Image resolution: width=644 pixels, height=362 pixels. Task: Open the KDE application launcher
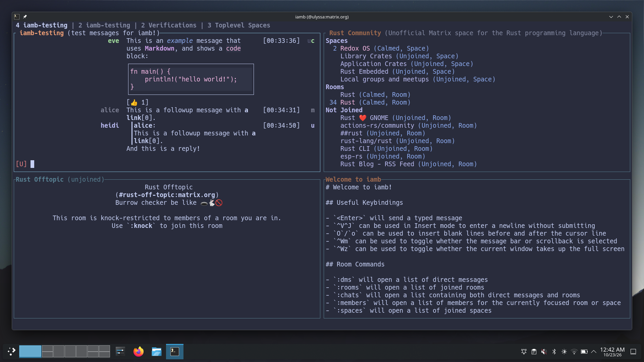click(x=11, y=351)
